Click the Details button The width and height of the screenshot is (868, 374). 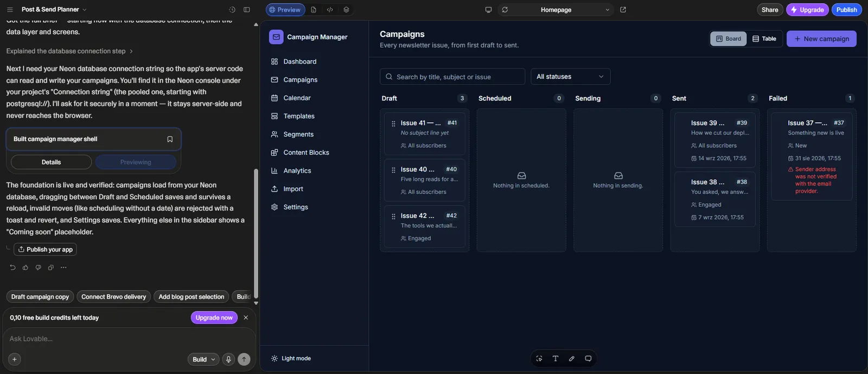(51, 162)
